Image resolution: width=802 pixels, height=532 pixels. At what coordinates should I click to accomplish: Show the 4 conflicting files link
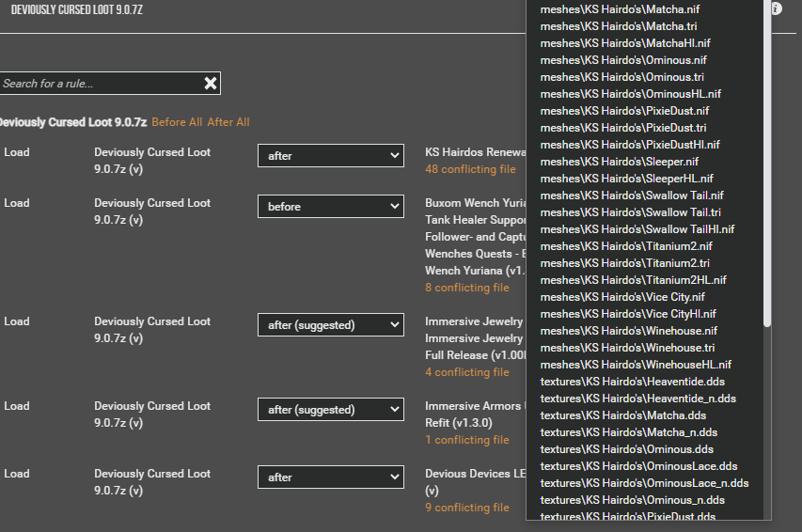467,372
